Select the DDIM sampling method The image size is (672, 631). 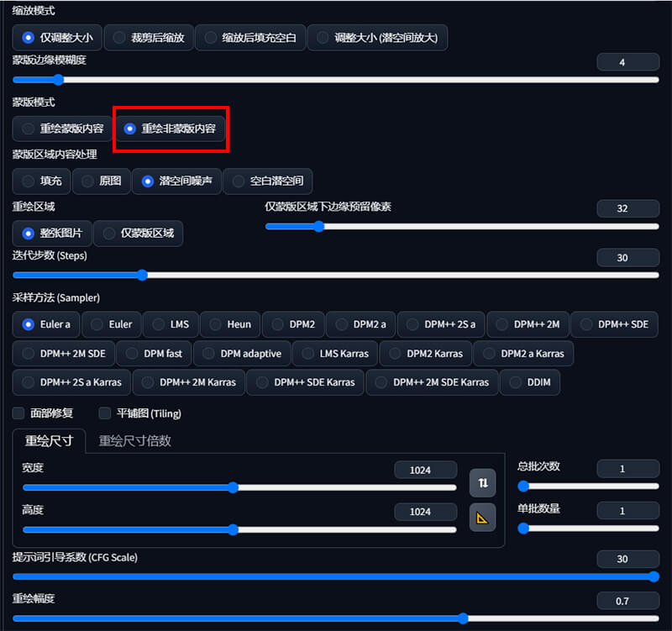[529, 382]
